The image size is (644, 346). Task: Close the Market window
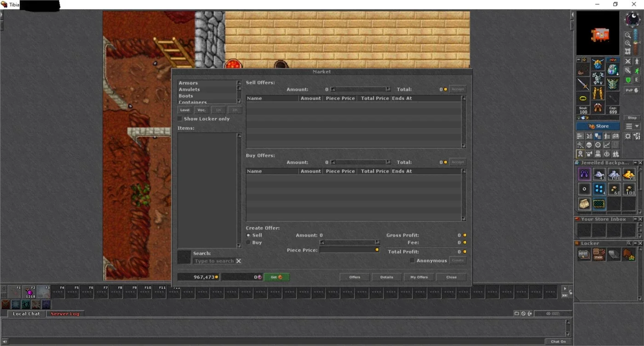[451, 277]
